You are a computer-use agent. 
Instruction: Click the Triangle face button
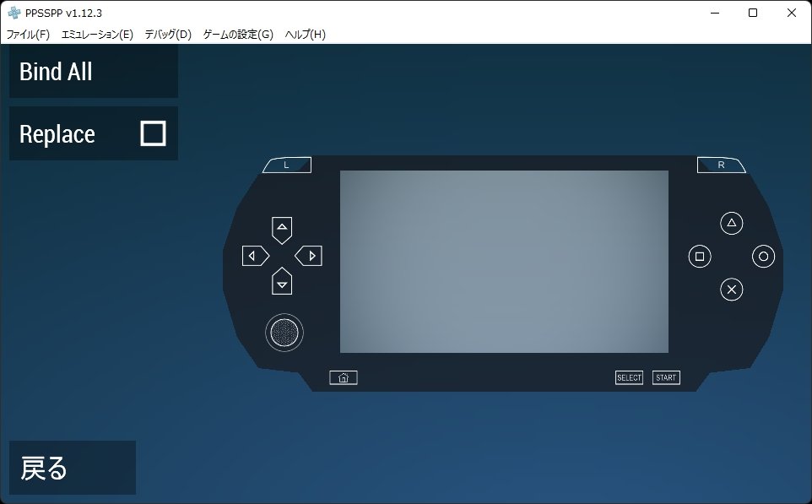tap(731, 223)
